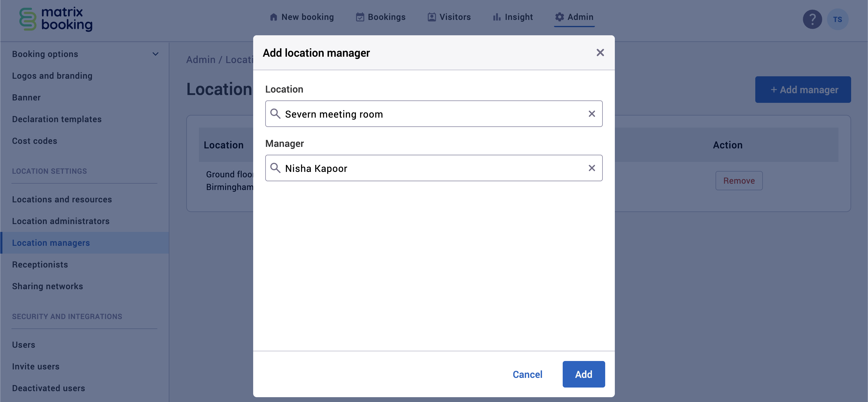
Task: Click the + Add manager button
Action: [803, 89]
